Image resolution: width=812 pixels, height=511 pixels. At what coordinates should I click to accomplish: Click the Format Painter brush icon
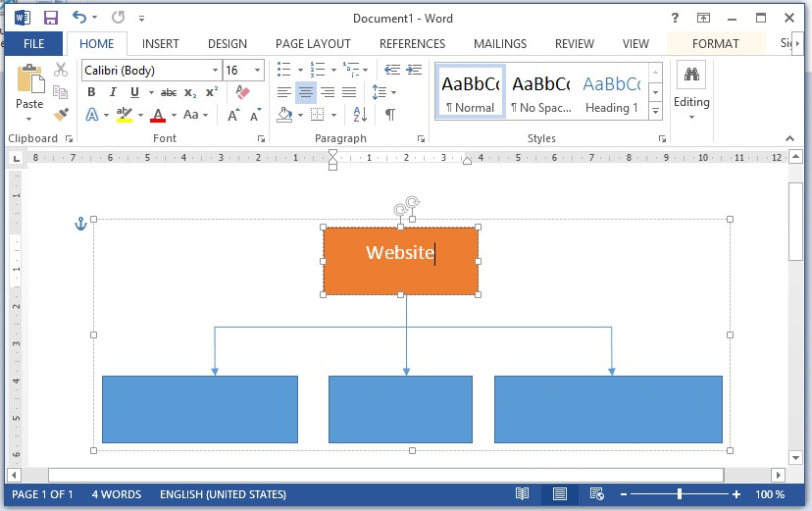[61, 115]
